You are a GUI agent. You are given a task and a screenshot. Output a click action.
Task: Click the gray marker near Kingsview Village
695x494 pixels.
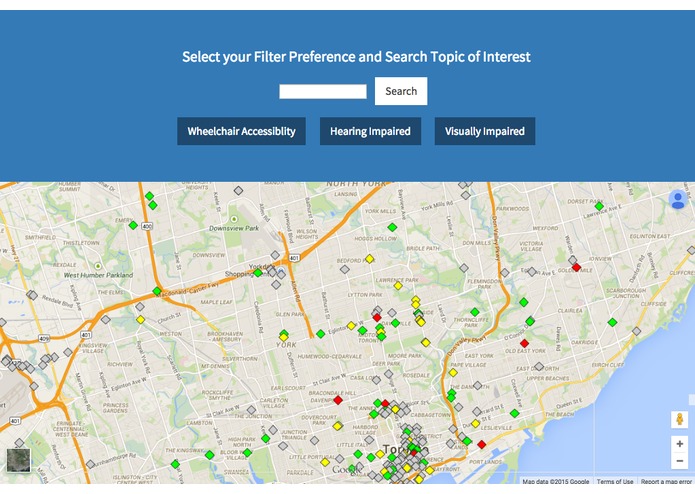coord(68,352)
